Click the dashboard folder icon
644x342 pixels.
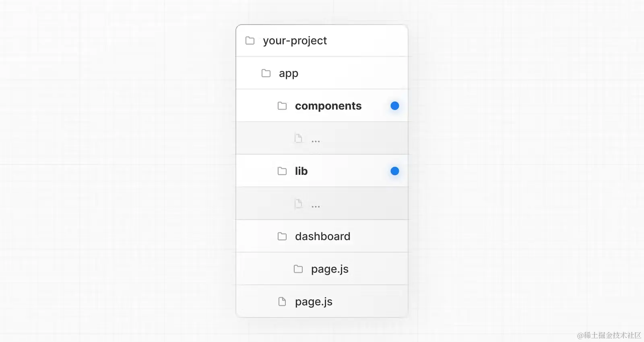282,236
